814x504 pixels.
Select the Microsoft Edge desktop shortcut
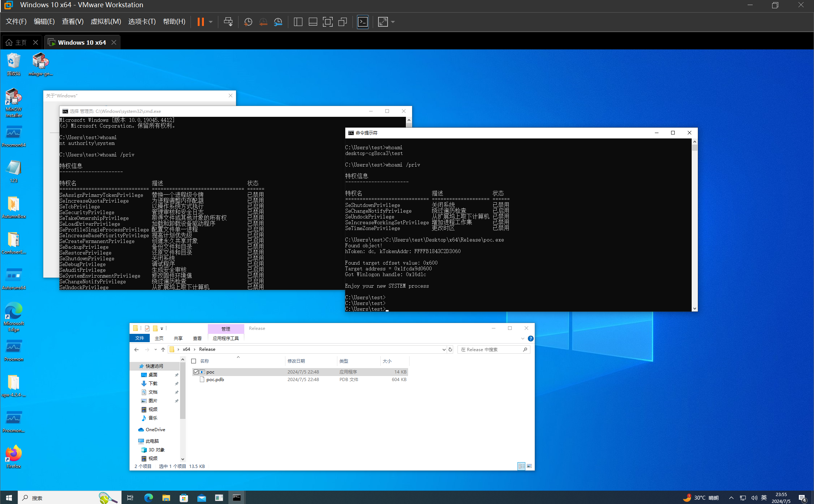[14, 317]
